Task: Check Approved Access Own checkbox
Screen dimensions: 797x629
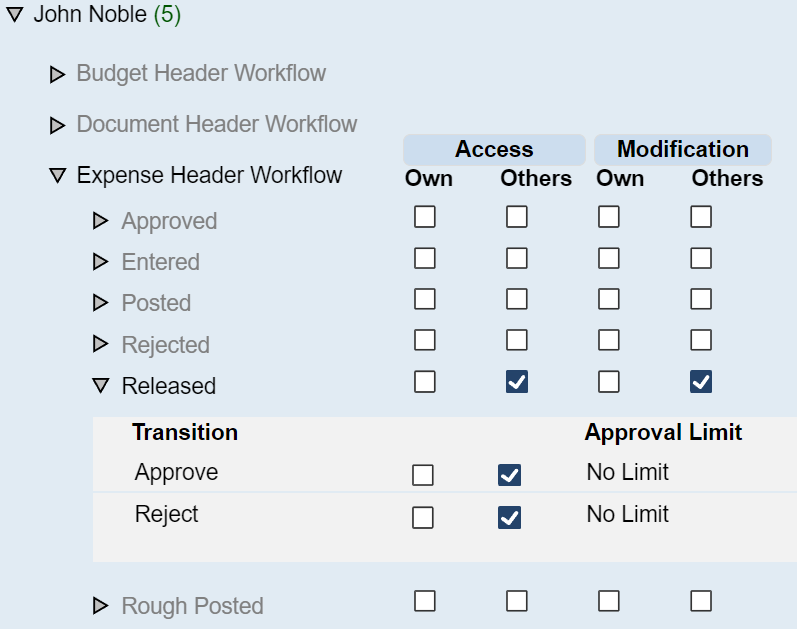Action: (x=425, y=217)
